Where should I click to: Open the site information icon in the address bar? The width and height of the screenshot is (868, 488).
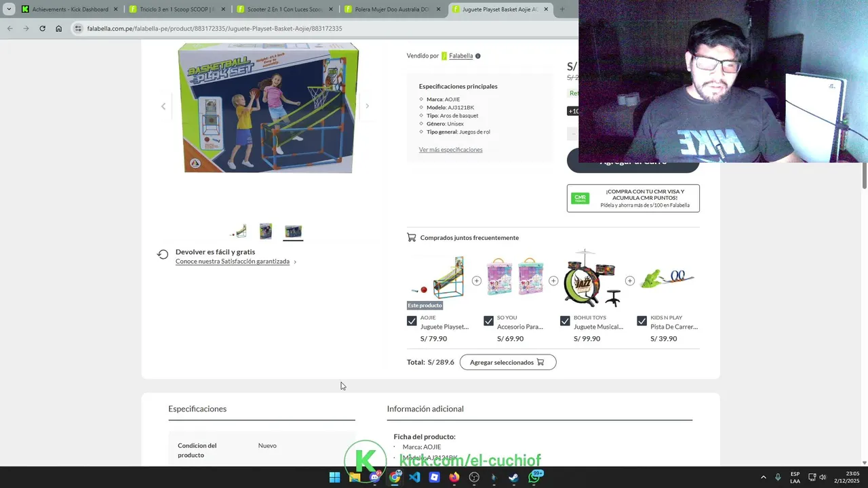[78, 28]
